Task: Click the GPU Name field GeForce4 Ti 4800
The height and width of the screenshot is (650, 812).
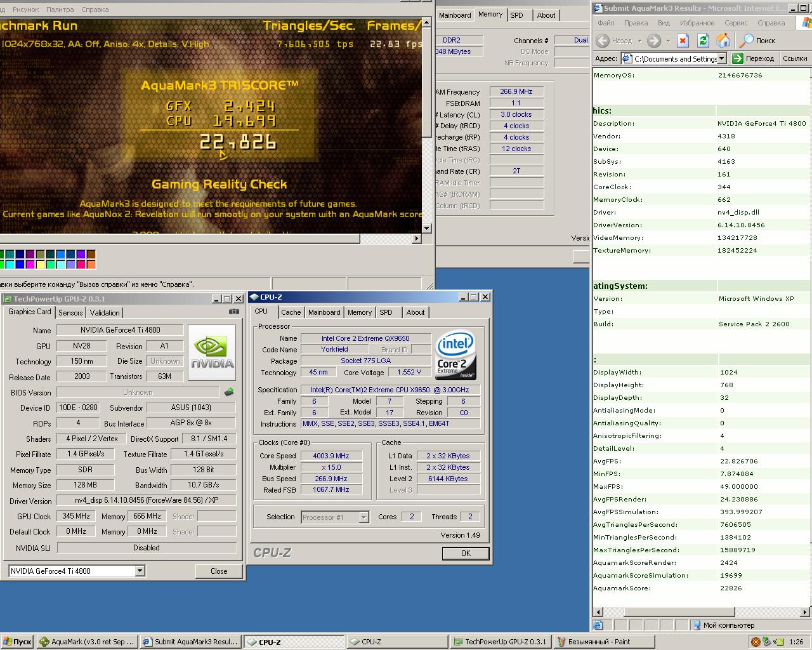Action: coord(120,330)
